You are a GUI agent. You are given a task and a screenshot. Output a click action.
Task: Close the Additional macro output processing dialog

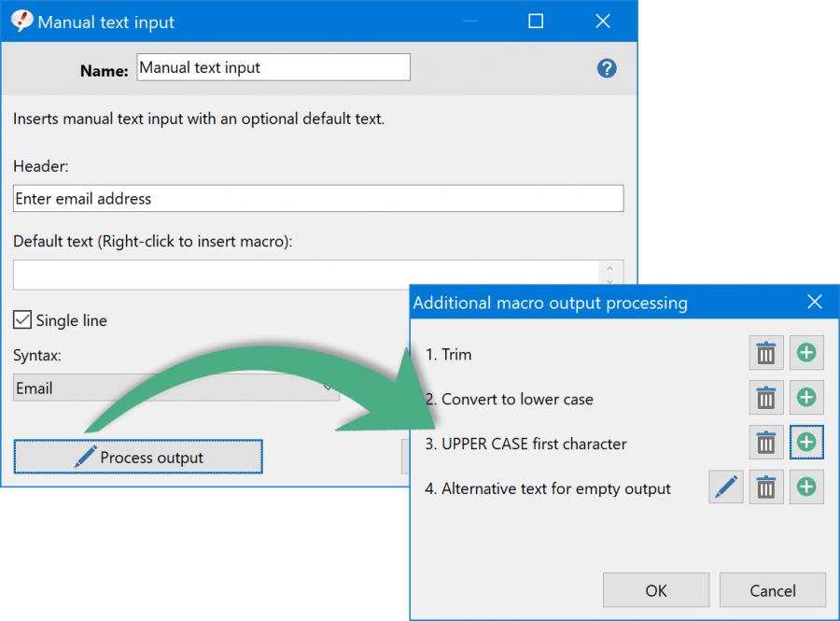(x=814, y=303)
